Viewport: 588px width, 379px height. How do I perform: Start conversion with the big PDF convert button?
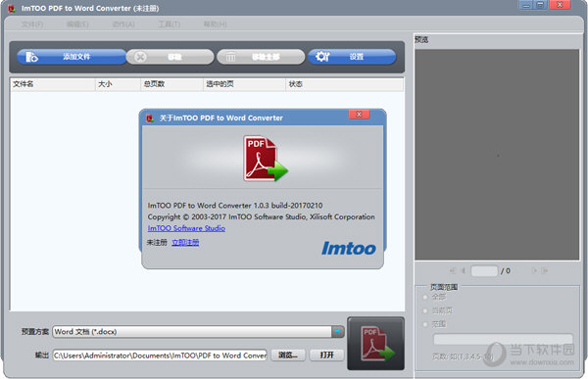point(375,344)
